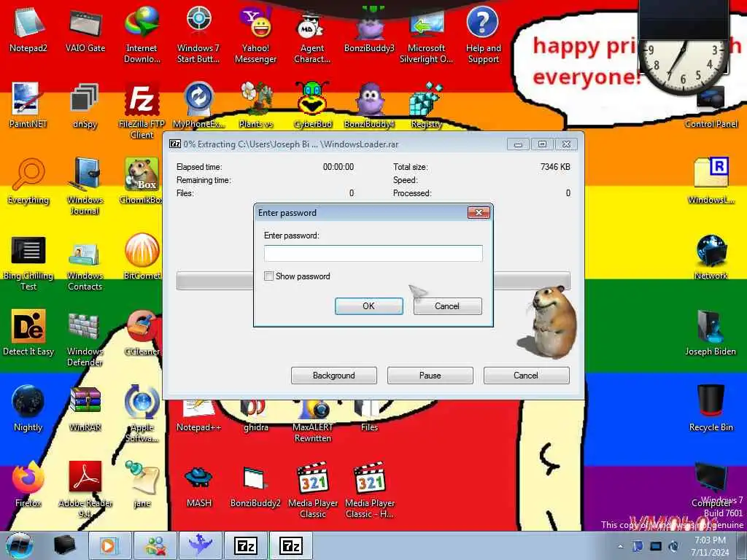
Task: Launch MASH desktop icon
Action: coord(198,485)
